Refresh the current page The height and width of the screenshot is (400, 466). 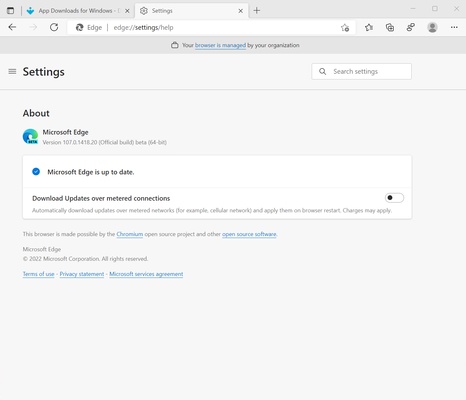tap(54, 27)
